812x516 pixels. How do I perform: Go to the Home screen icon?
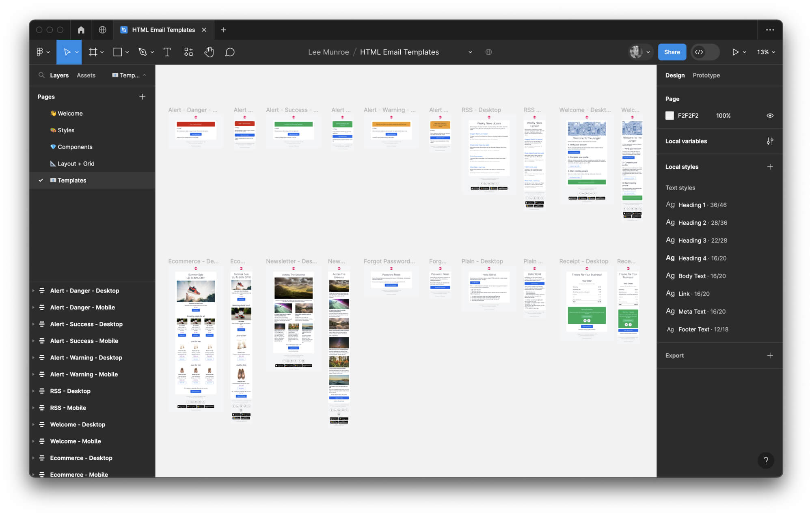(x=81, y=30)
